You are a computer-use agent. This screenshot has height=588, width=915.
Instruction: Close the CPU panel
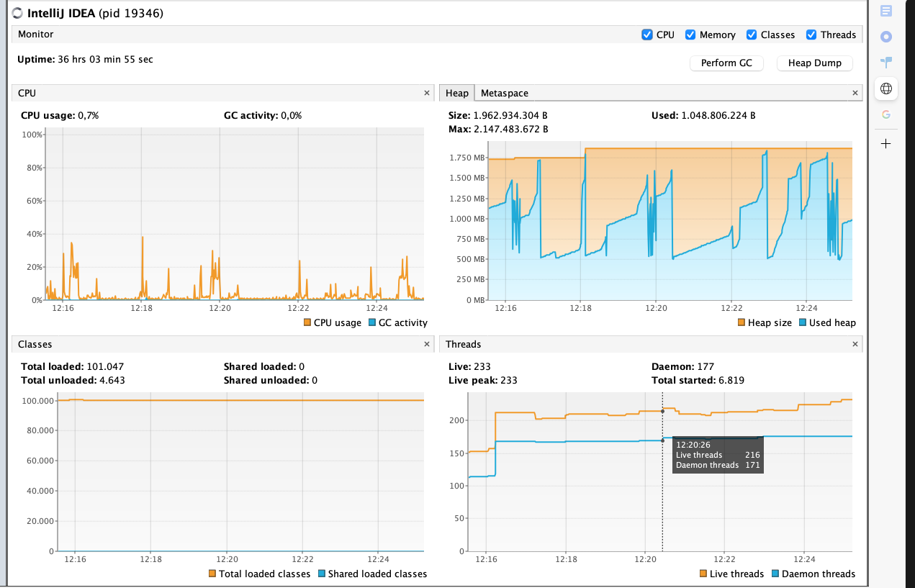tap(427, 93)
